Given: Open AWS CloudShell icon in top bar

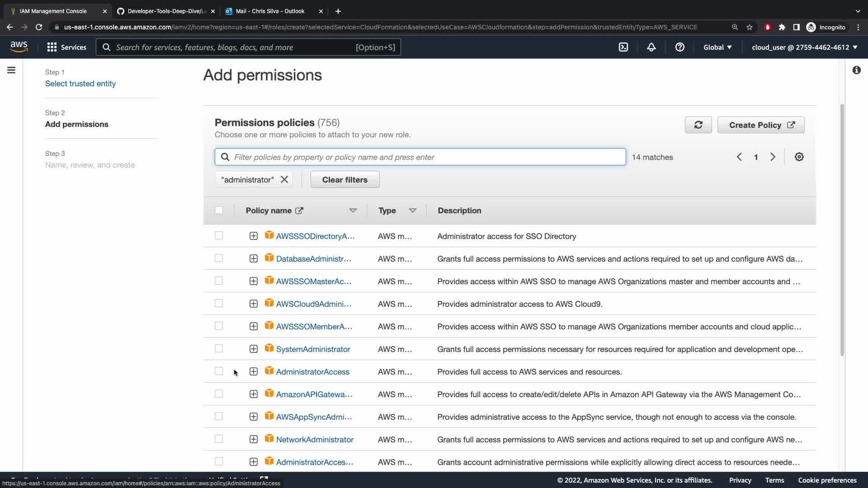Looking at the screenshot, I should click(x=623, y=47).
